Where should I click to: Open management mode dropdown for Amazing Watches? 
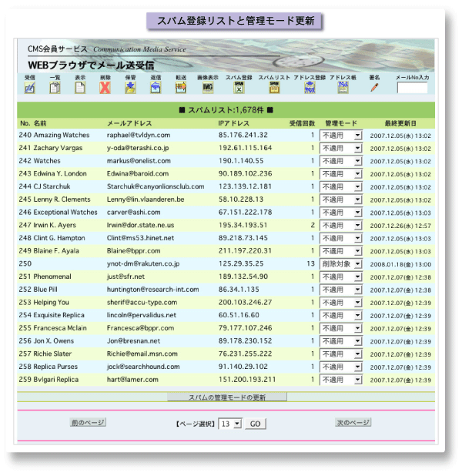[341, 136]
